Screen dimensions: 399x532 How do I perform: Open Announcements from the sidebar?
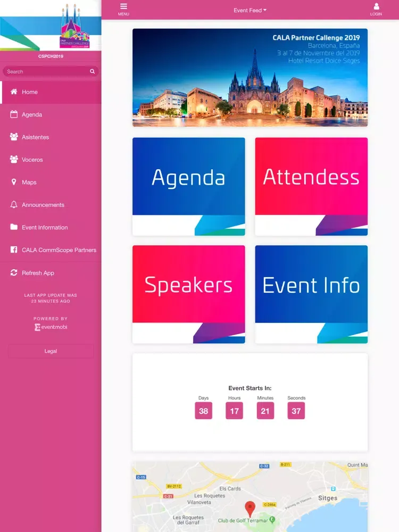pyautogui.click(x=51, y=205)
